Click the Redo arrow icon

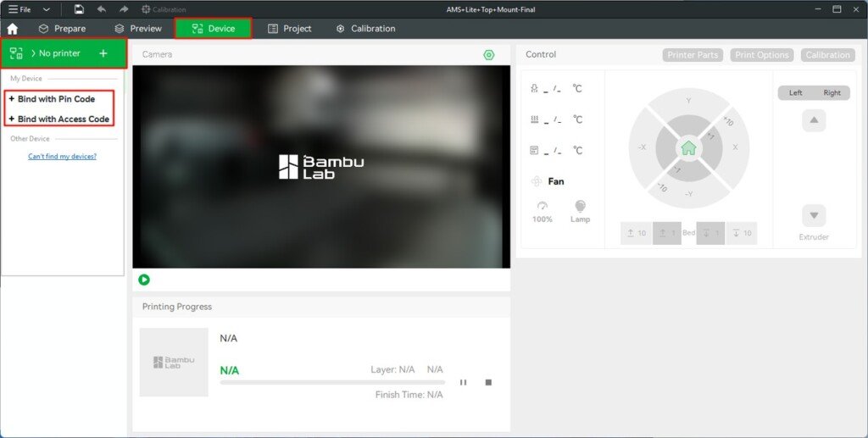tap(124, 9)
